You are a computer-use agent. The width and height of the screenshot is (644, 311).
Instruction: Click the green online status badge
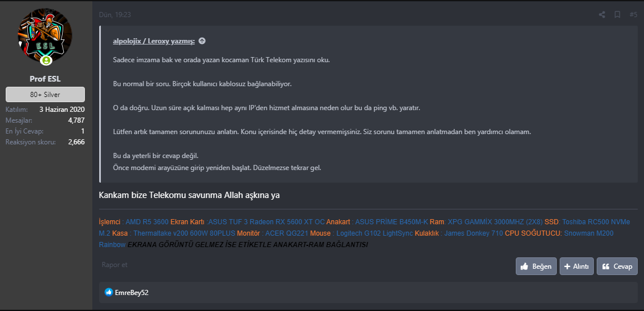pyautogui.click(x=46, y=60)
